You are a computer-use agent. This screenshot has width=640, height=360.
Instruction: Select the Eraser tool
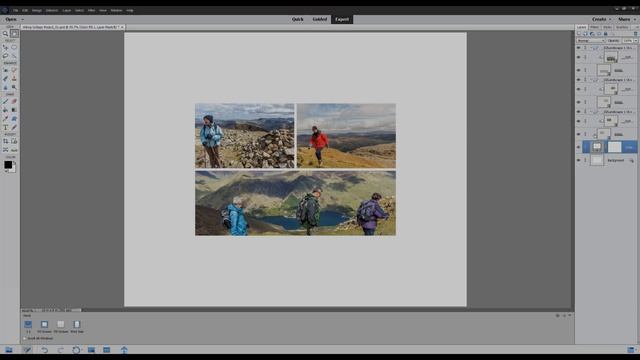(x=14, y=101)
